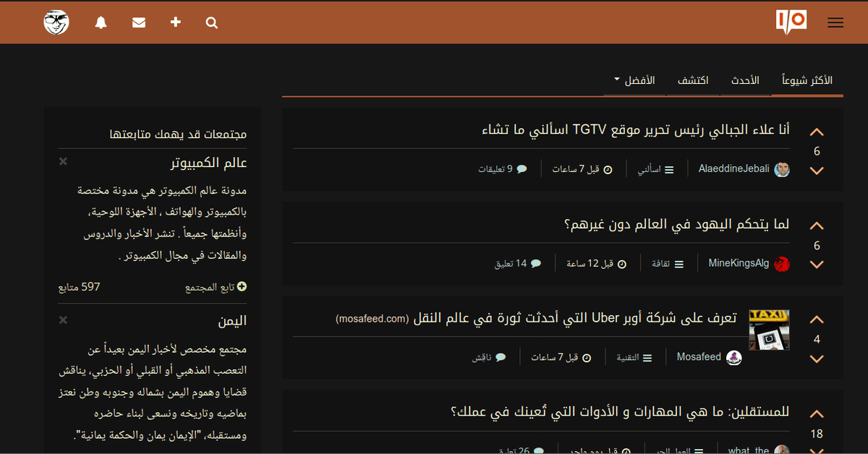Screen dimensions: 868x454
Task: Downvote the TGTV Alaa Jebali post
Action: pyautogui.click(x=817, y=171)
